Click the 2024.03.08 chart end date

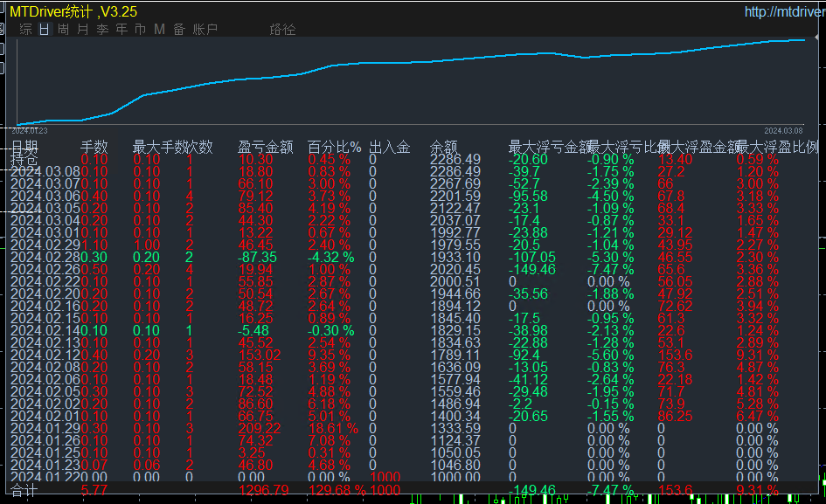point(783,130)
